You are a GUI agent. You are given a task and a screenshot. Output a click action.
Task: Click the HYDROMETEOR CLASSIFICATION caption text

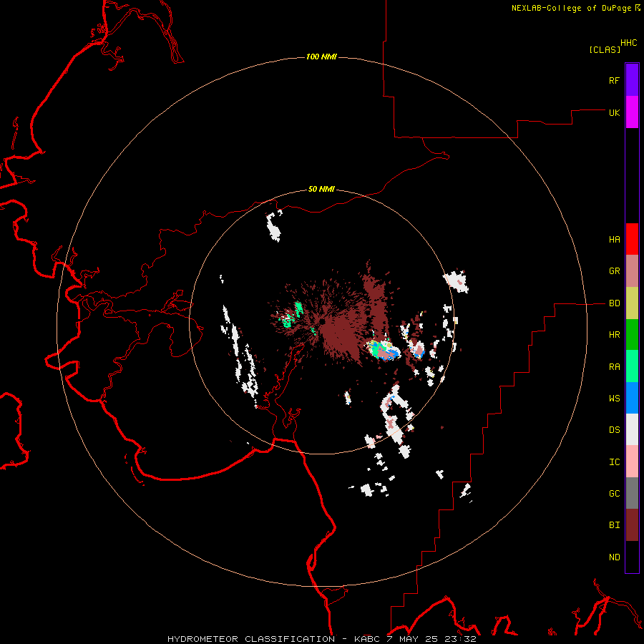point(251,639)
